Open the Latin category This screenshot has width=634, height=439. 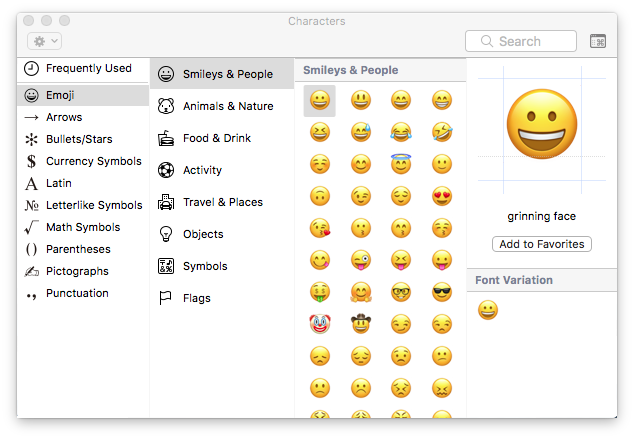[x=83, y=184]
